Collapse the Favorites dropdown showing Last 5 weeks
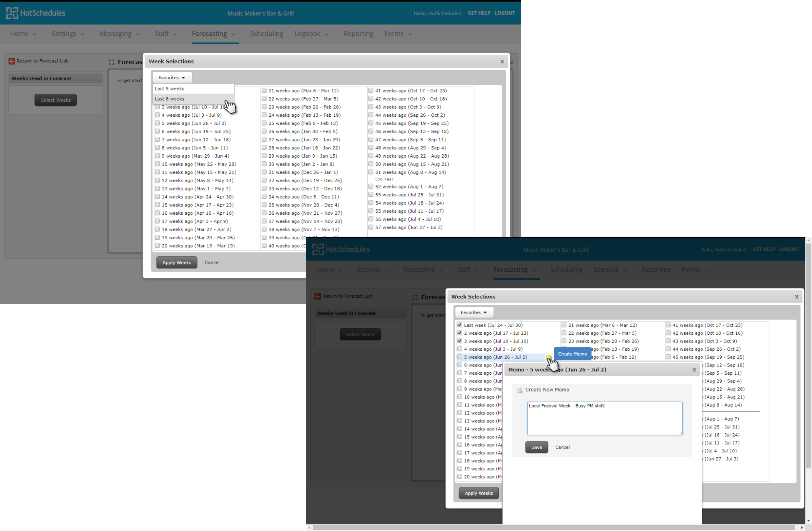The height and width of the screenshot is (531, 812). coord(172,77)
